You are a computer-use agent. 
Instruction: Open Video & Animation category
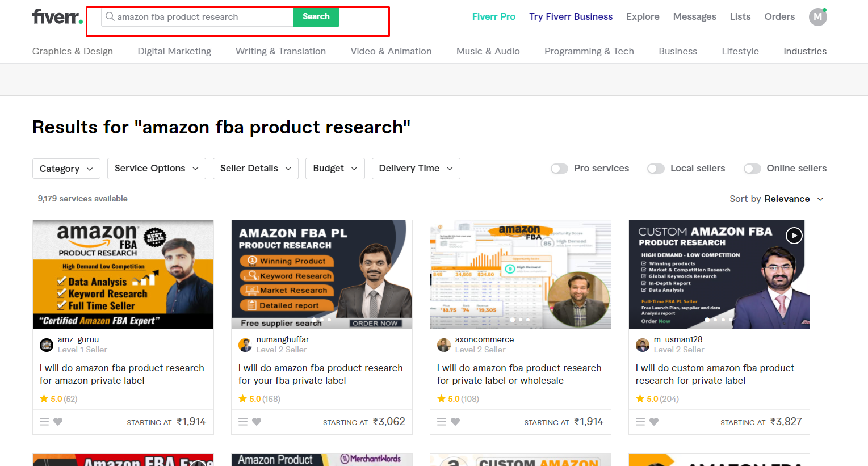tap(391, 51)
